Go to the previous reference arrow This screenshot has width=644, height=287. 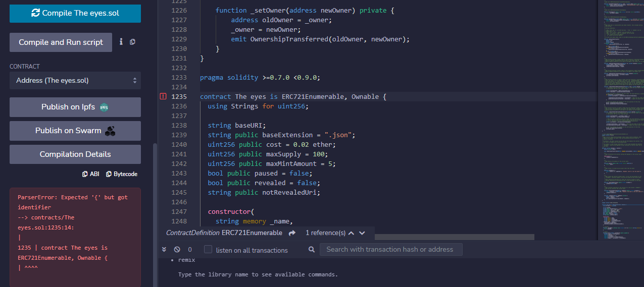click(x=351, y=233)
